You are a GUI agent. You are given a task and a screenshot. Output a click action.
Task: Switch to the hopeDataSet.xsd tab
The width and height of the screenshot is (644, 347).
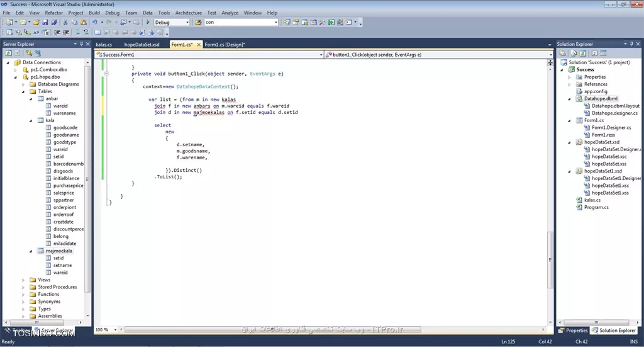[x=142, y=45]
